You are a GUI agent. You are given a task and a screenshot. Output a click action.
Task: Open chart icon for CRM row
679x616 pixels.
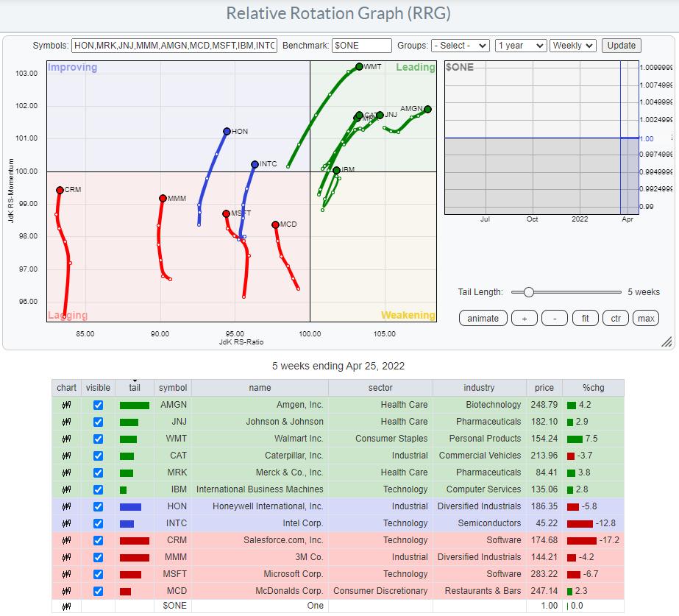(66, 540)
